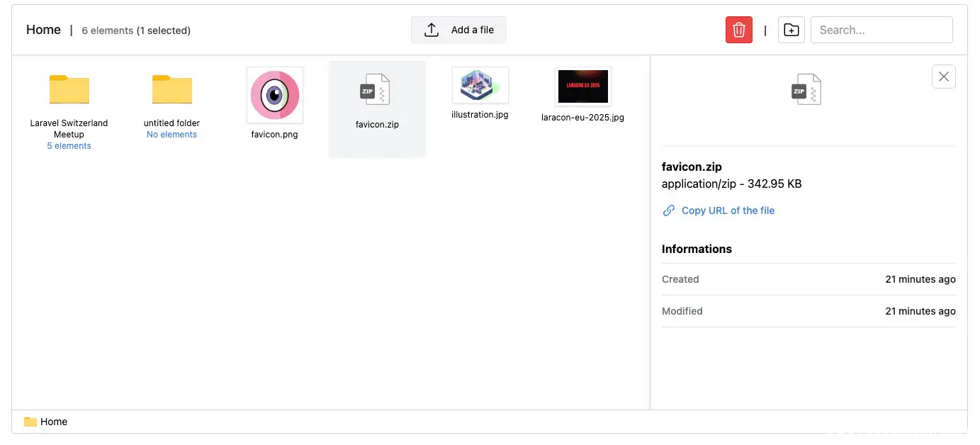Open the Laravel Switzerland Meetup folder icon
This screenshot has width=980, height=445.
pyautogui.click(x=69, y=89)
